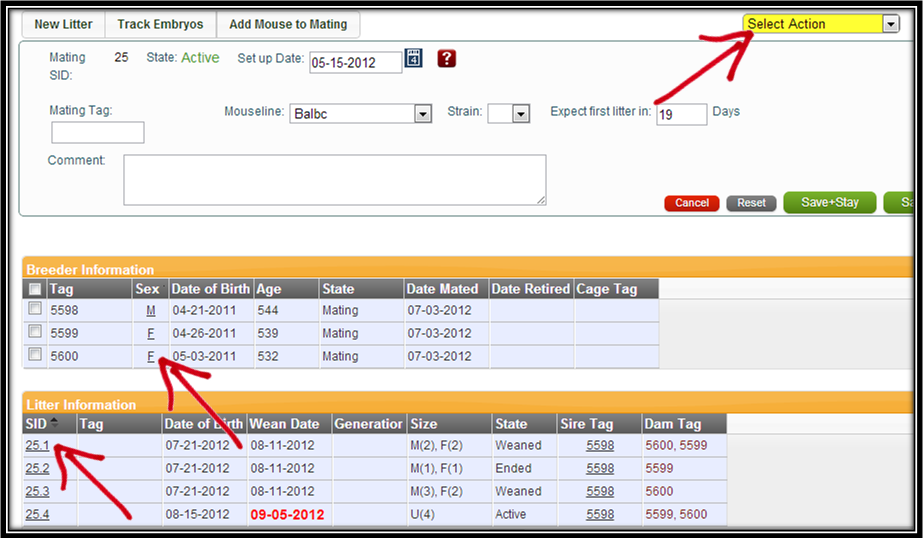923x538 pixels.
Task: Select breeder 5599 checkbox
Action: tap(35, 333)
